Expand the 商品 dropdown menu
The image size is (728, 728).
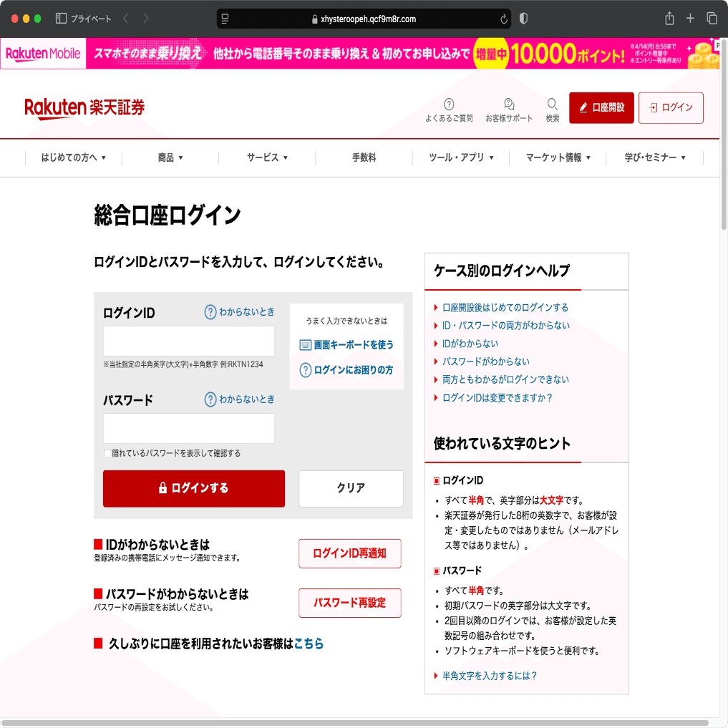(x=169, y=157)
